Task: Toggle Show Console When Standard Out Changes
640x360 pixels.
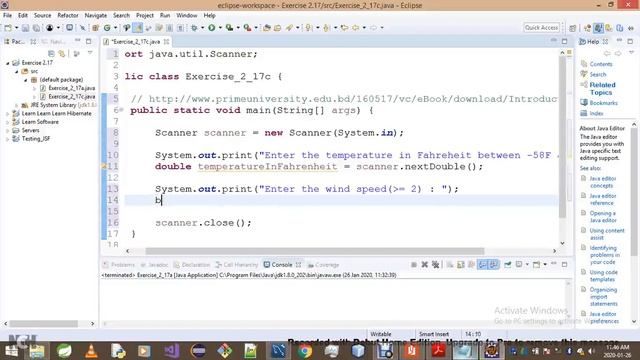Action: click(482, 265)
